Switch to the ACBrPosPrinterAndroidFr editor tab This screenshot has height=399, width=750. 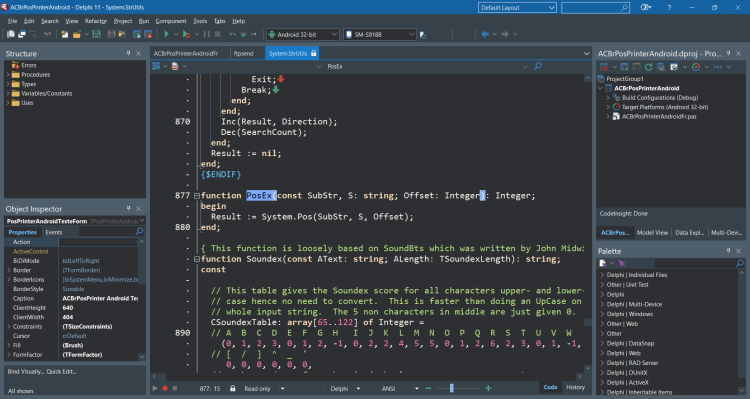coord(186,54)
